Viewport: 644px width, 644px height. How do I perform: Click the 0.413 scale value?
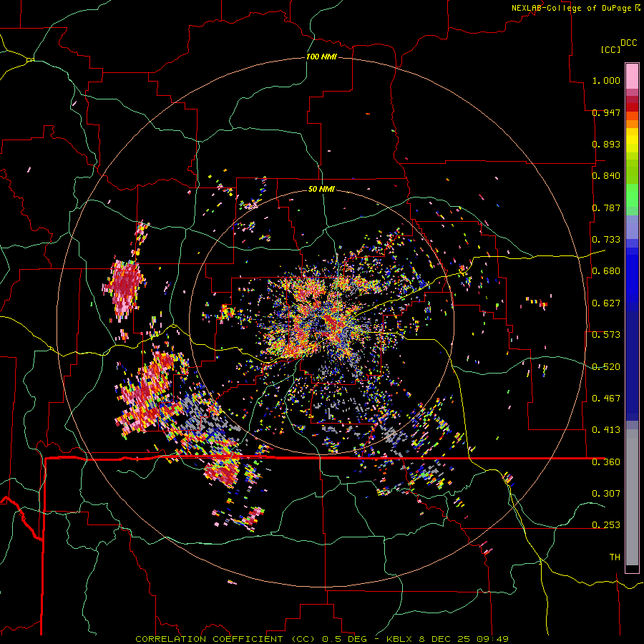[x=606, y=430]
